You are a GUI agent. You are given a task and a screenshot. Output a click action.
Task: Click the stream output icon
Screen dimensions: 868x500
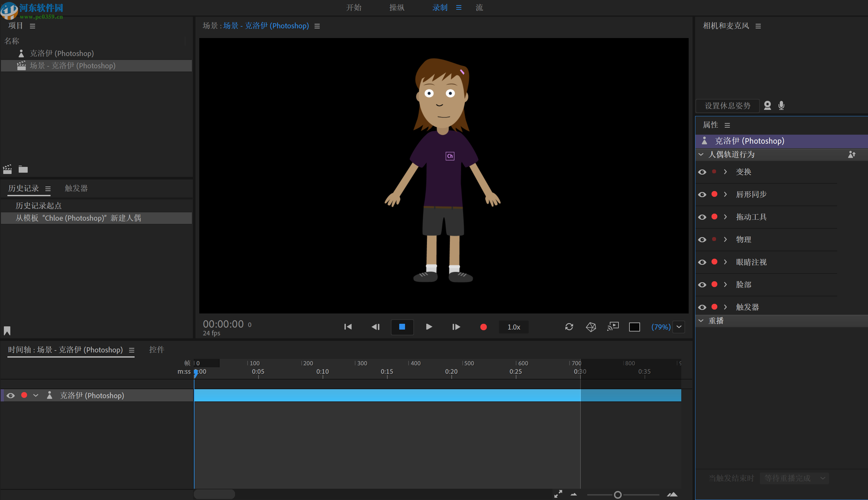(613, 327)
